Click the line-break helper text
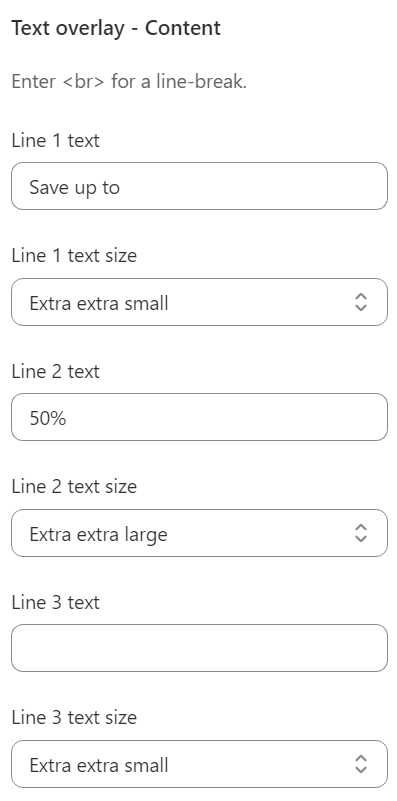Image resolution: width=397 pixels, height=801 pixels. 129,82
